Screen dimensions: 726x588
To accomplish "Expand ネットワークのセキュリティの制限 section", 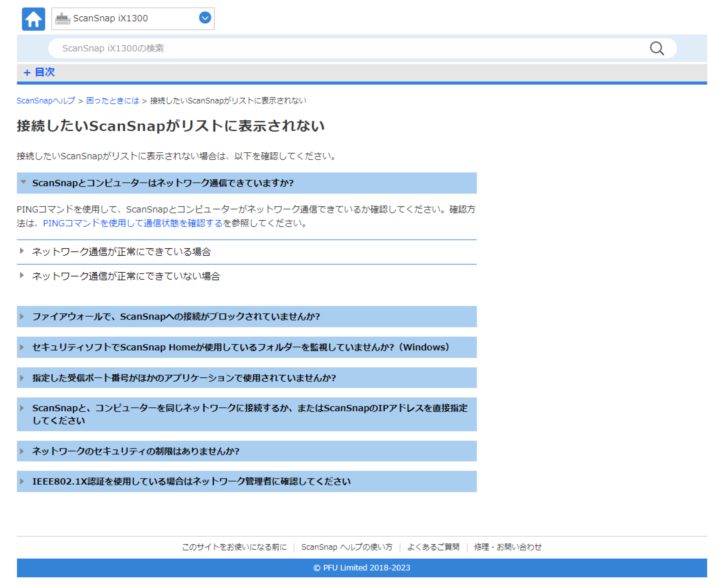I will [136, 451].
